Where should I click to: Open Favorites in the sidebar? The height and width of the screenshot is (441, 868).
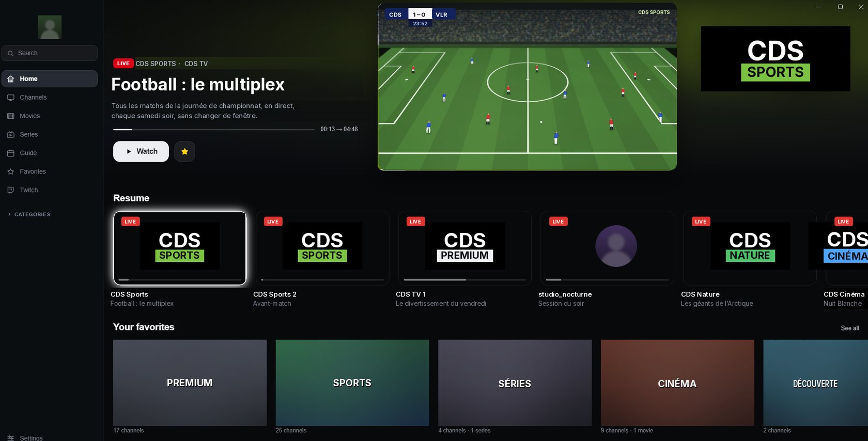(x=50, y=172)
